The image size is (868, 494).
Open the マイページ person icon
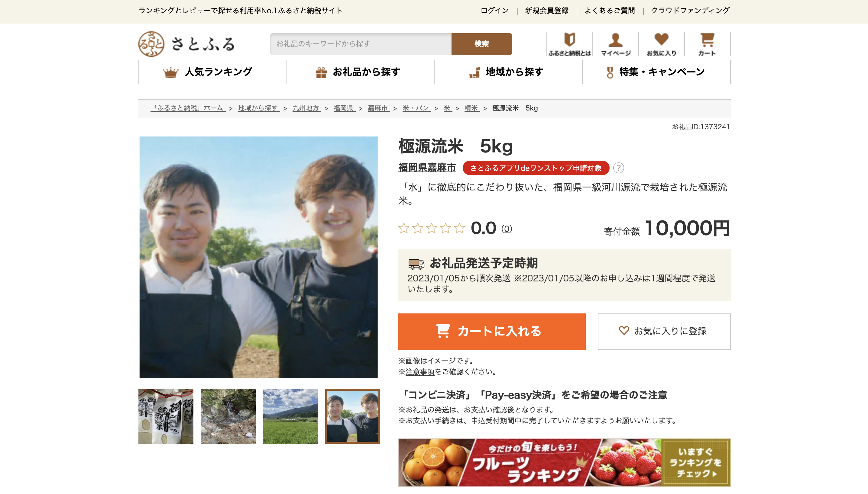(615, 44)
